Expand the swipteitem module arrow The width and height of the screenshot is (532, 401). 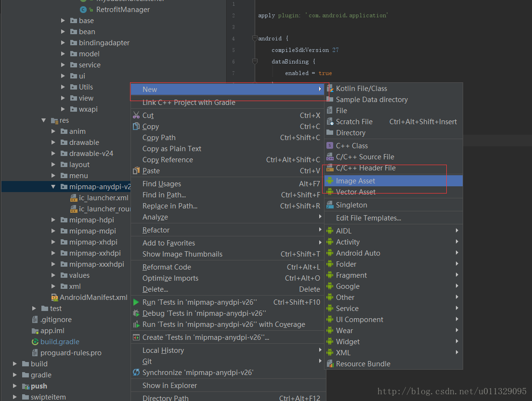[14, 397]
